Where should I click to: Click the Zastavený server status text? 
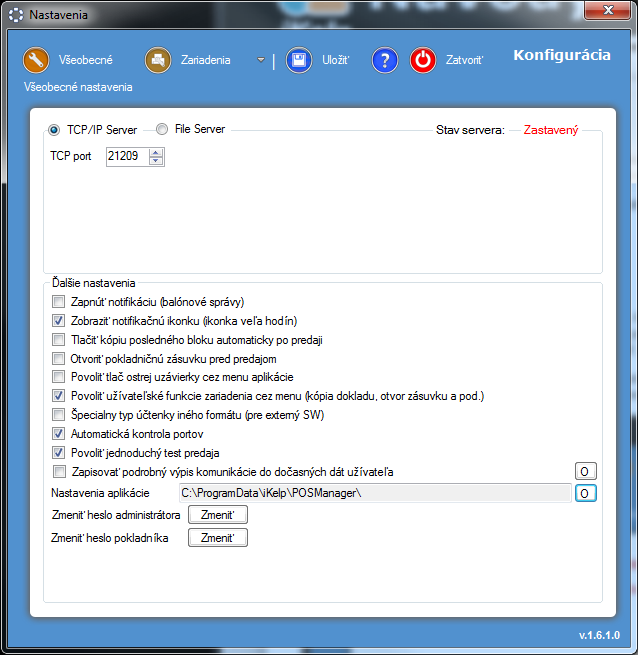click(551, 130)
